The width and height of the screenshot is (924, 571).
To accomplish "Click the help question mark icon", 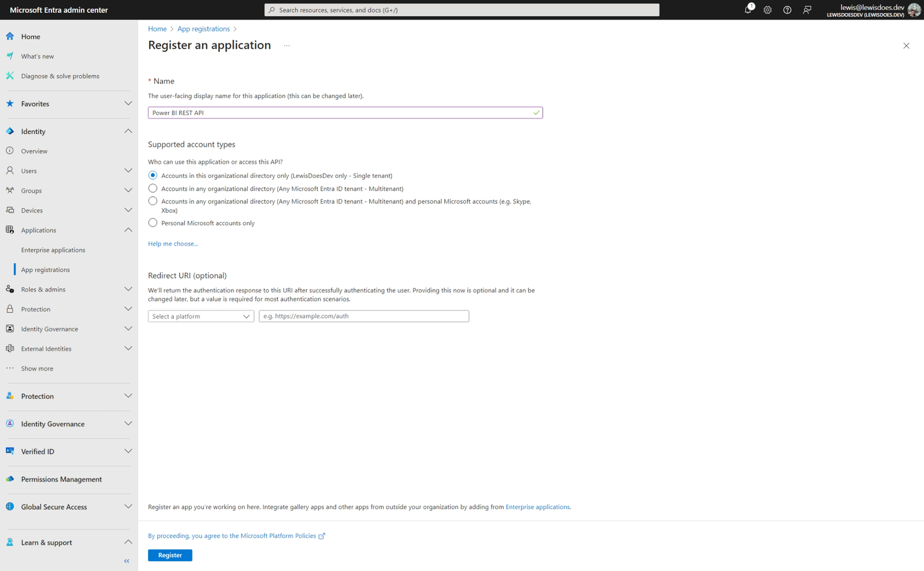I will tap(787, 10).
